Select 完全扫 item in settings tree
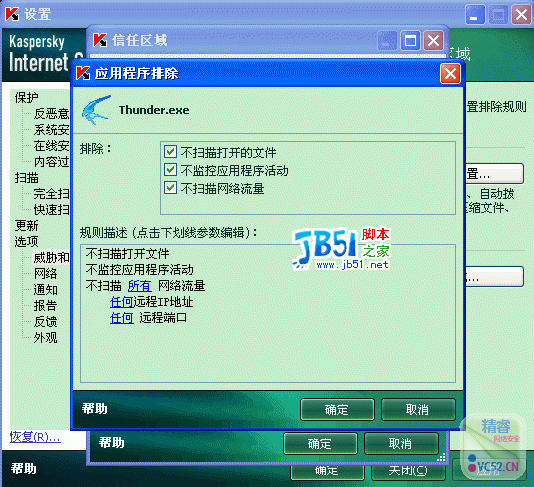 click(x=51, y=194)
